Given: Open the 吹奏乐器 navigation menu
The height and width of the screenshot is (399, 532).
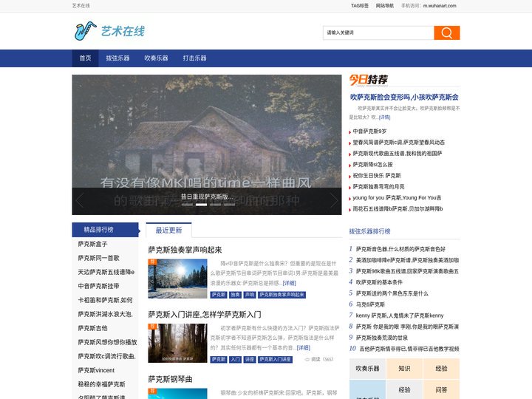Looking at the screenshot, I should click(x=156, y=58).
